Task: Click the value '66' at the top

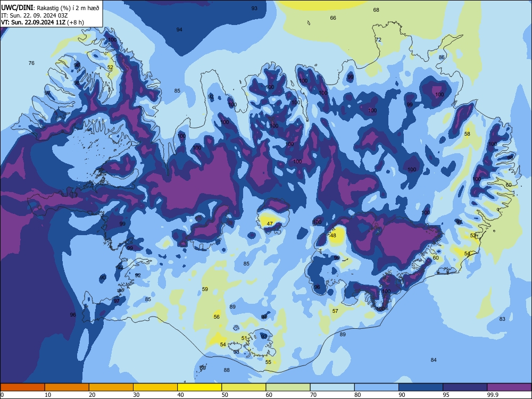Action: (333, 18)
